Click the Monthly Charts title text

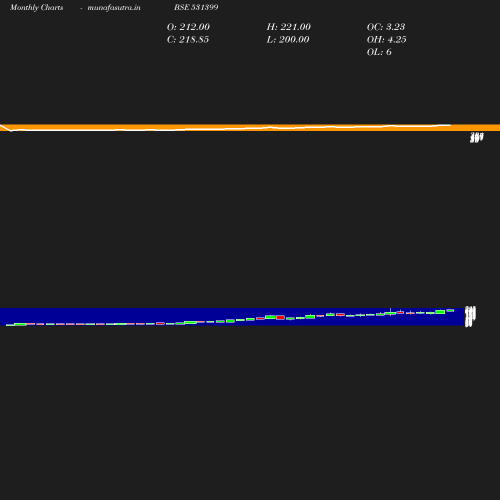pyautogui.click(x=37, y=7)
